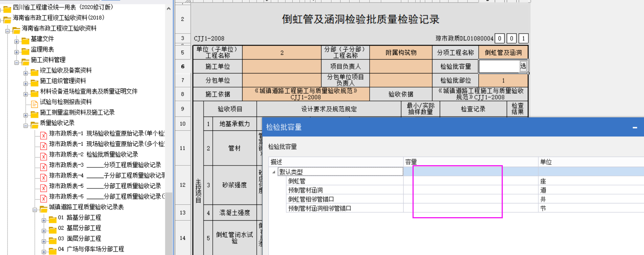
Task: Click the 项目负责人 value cell
Action: pyautogui.click(x=401, y=67)
